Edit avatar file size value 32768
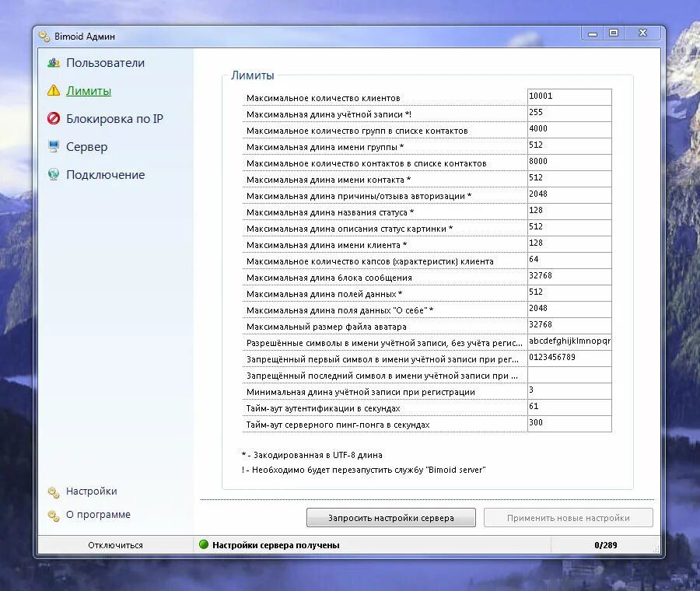 tap(569, 325)
